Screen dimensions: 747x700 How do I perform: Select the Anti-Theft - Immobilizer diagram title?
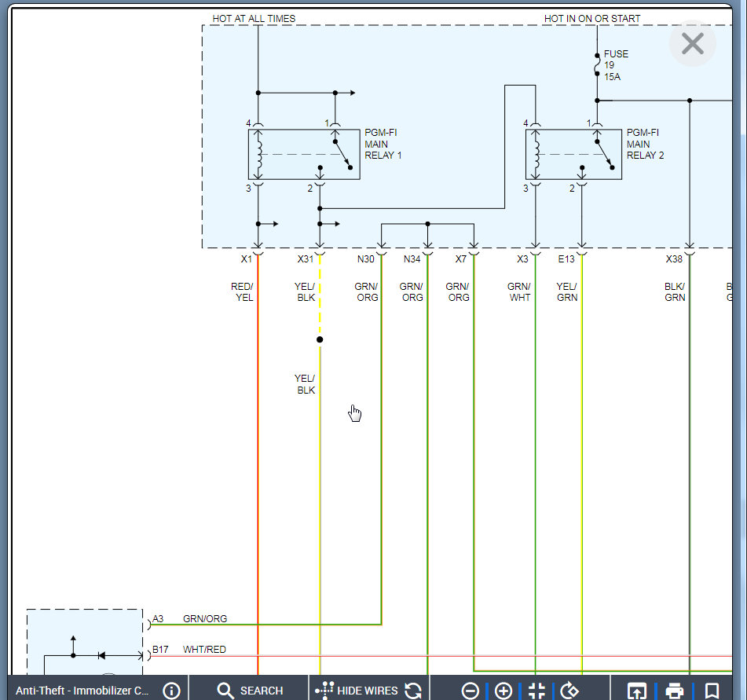click(x=82, y=690)
